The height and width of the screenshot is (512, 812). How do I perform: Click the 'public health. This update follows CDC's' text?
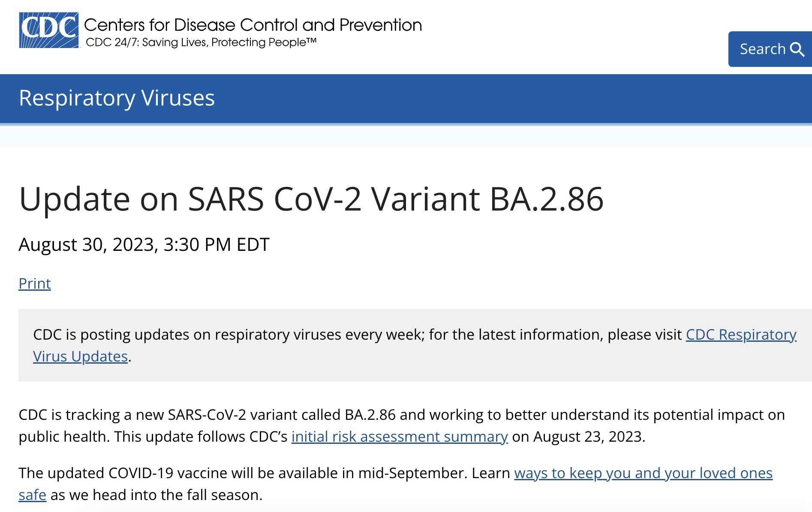(x=153, y=437)
